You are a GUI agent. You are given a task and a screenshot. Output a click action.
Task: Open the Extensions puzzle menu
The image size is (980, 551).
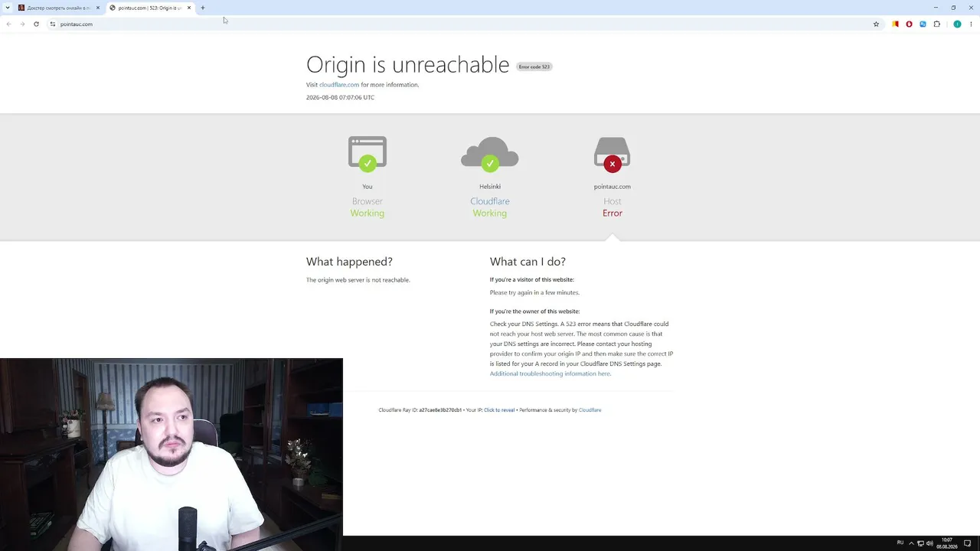936,24
